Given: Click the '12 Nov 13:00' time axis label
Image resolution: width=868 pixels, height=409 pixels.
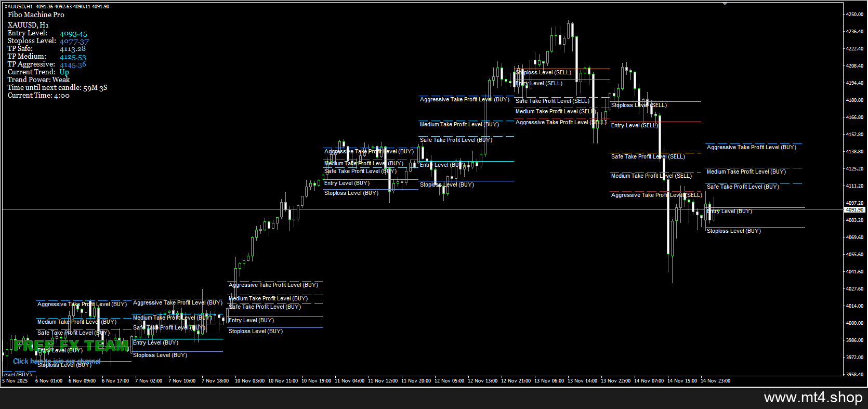Looking at the screenshot, I should 482,381.
